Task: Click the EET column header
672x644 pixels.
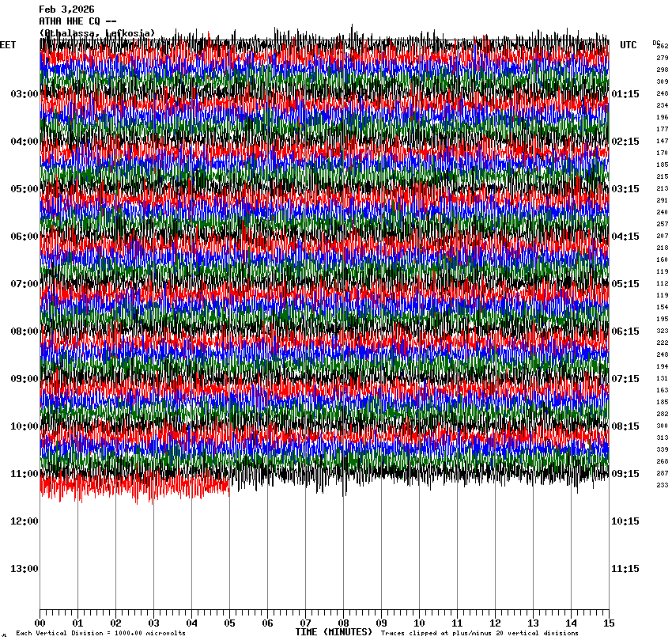Action: tap(8, 45)
